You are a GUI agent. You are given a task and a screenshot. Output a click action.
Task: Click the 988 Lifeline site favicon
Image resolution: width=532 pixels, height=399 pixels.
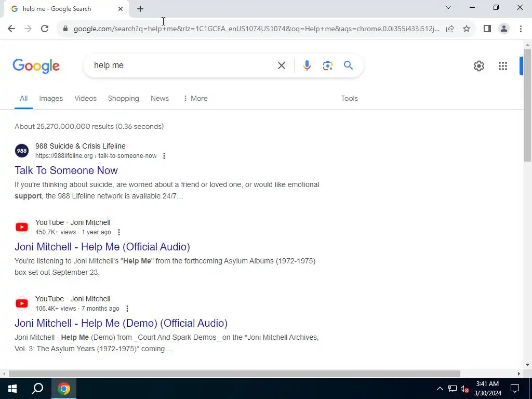pos(22,151)
